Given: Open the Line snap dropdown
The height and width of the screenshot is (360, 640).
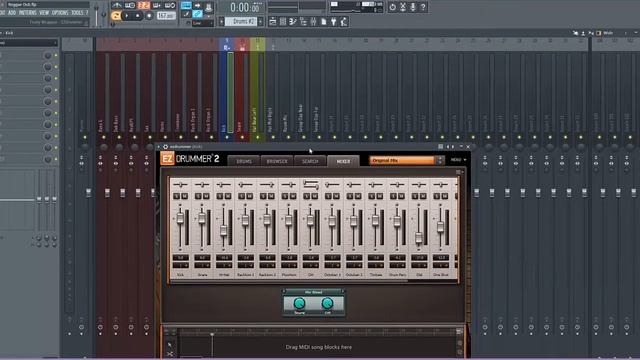Looking at the screenshot, I should click(203, 23).
